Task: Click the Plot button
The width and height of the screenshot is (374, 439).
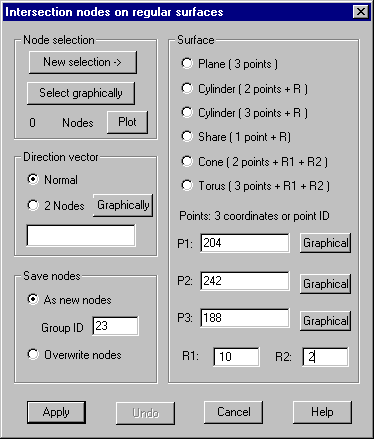Action: click(x=127, y=122)
